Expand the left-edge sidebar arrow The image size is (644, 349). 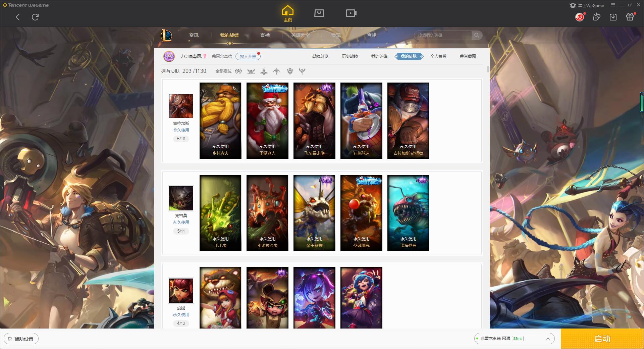(x=2, y=188)
